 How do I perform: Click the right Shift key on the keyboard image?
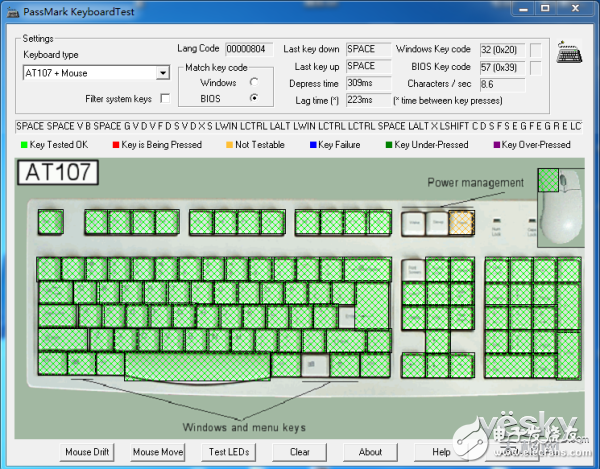click(347, 340)
